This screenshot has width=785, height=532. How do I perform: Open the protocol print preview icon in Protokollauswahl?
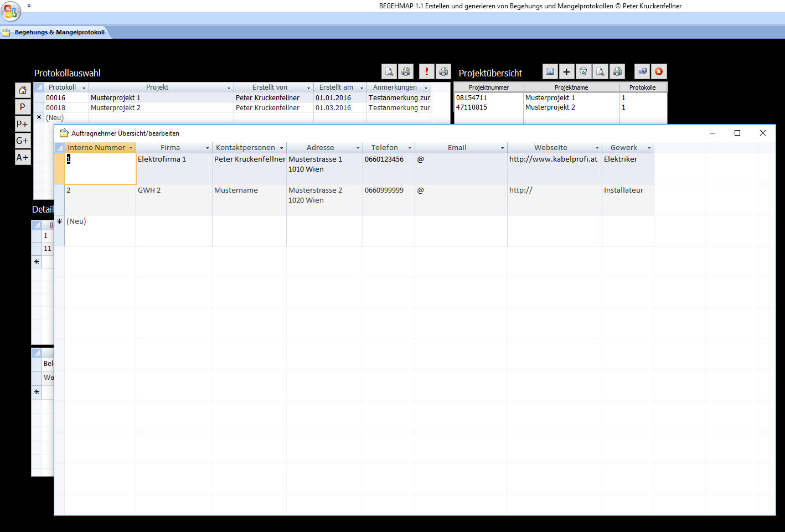point(389,71)
